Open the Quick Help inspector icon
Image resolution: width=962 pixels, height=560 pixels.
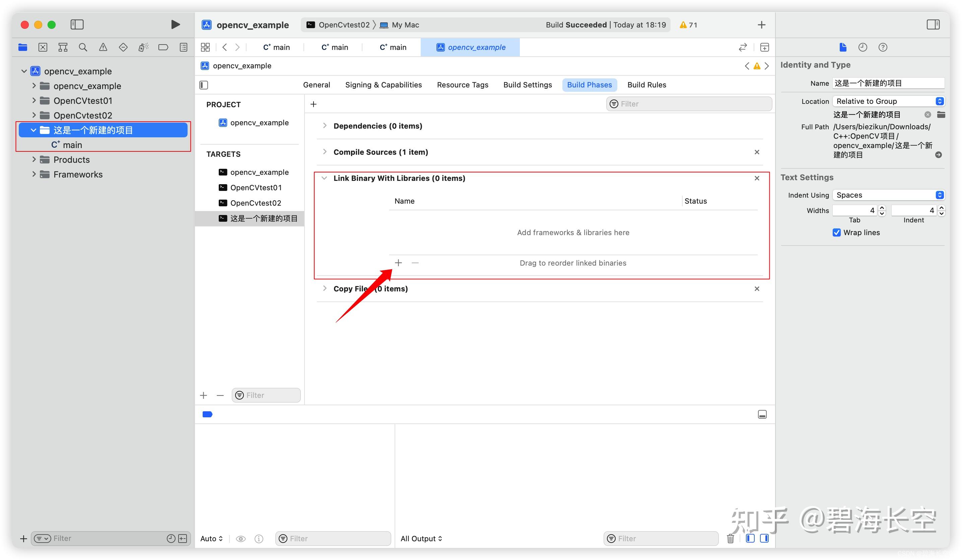(x=883, y=47)
